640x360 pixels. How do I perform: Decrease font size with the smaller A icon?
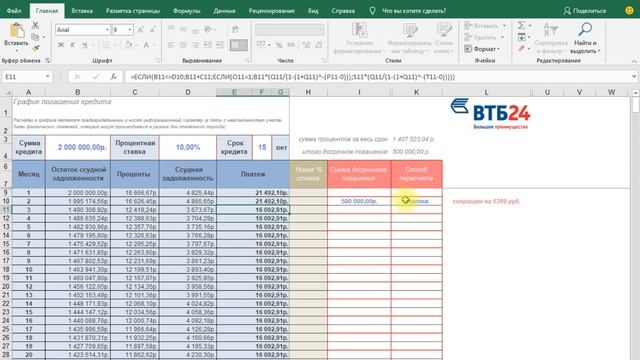click(153, 30)
